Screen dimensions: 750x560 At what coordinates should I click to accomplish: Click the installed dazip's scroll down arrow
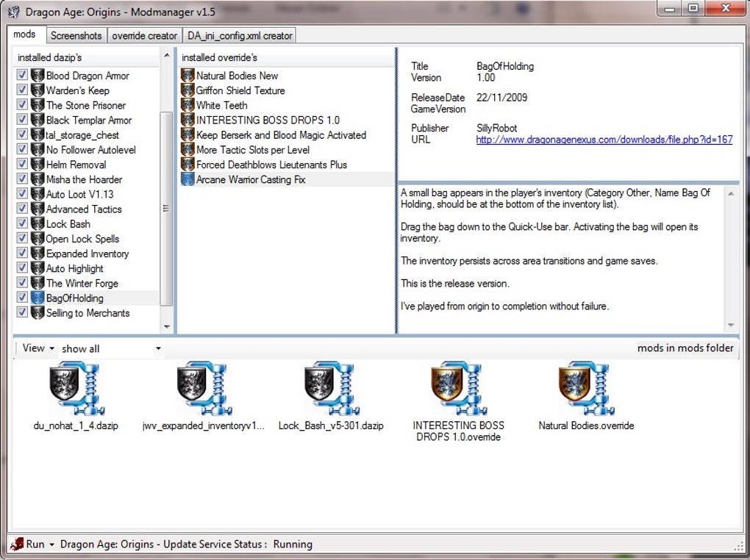(x=166, y=326)
